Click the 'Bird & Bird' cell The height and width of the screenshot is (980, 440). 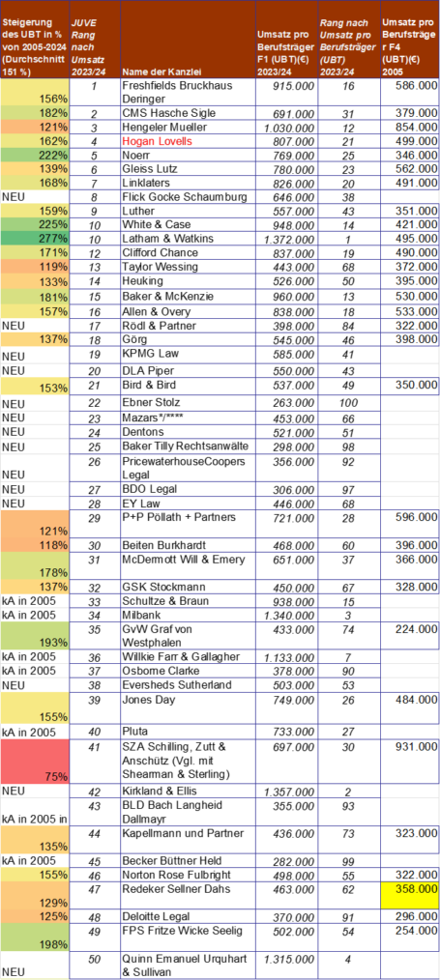(188, 385)
